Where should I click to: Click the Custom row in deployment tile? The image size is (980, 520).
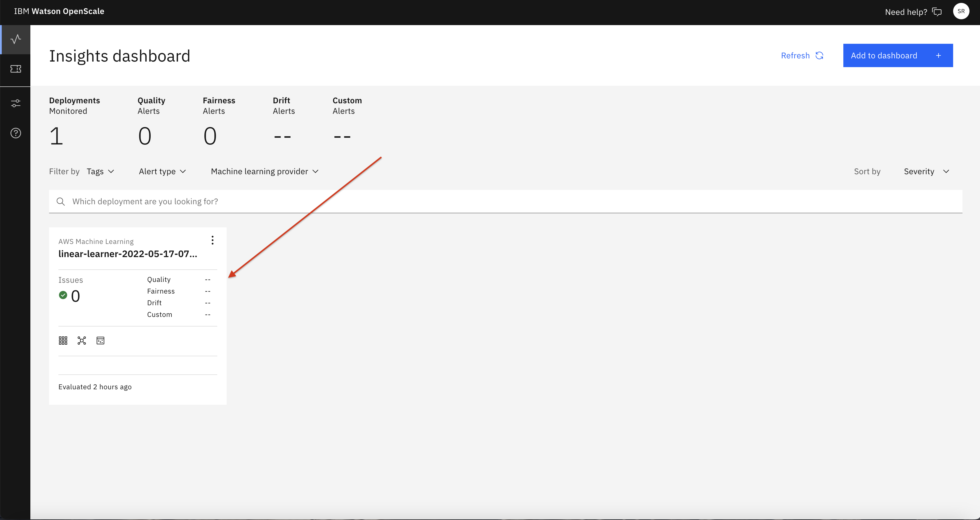click(179, 315)
